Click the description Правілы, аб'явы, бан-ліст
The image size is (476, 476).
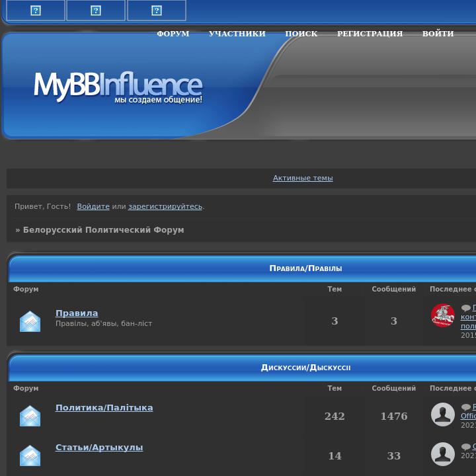point(104,323)
